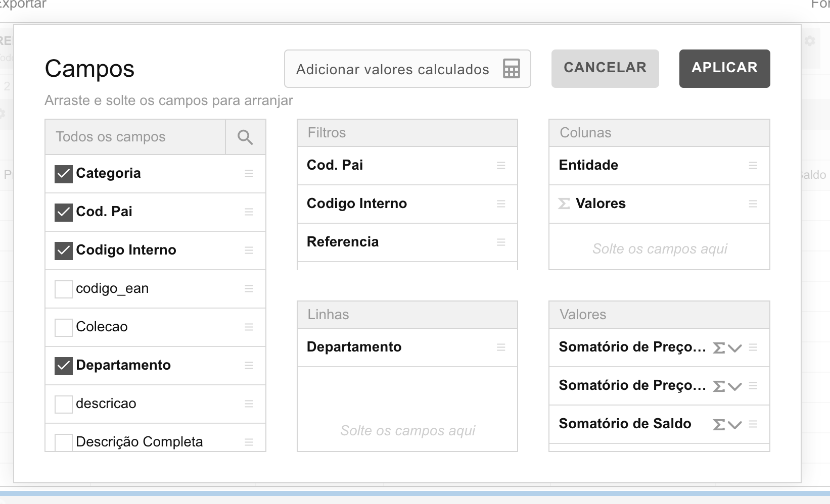Click drag handle icon for Entidade column
The image size is (830, 504).
[753, 165]
